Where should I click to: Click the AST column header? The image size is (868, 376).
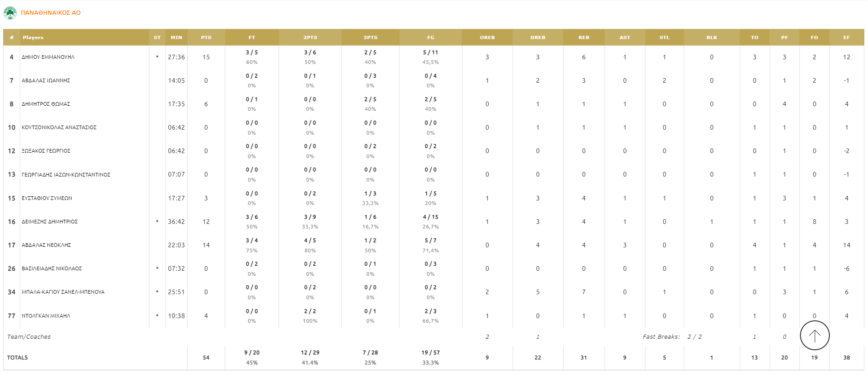(624, 38)
